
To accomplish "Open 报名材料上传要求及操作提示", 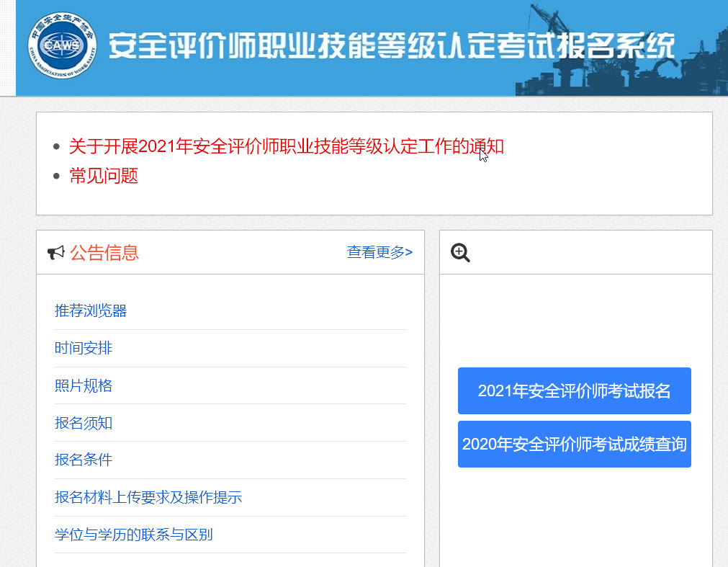I will pos(148,497).
